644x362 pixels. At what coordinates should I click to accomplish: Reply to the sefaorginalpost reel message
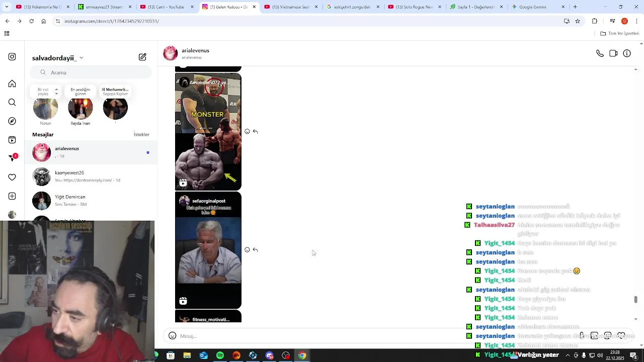255,250
